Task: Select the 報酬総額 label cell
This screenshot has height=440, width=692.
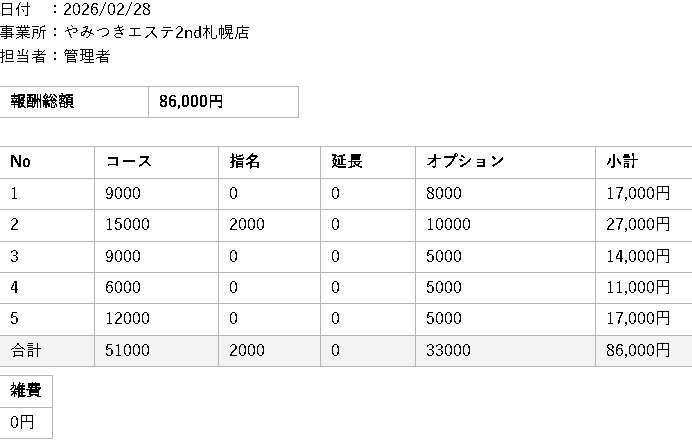Action: [x=42, y=102]
